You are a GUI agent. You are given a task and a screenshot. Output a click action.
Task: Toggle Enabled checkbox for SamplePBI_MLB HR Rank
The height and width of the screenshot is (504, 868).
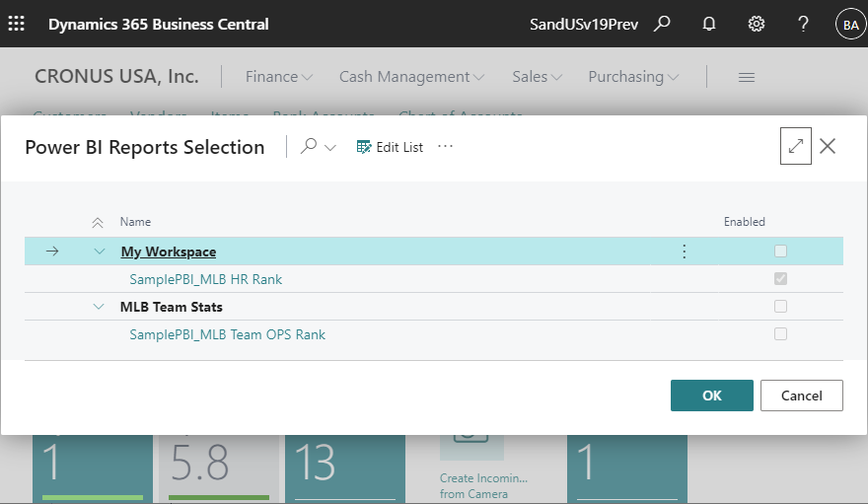pos(780,279)
